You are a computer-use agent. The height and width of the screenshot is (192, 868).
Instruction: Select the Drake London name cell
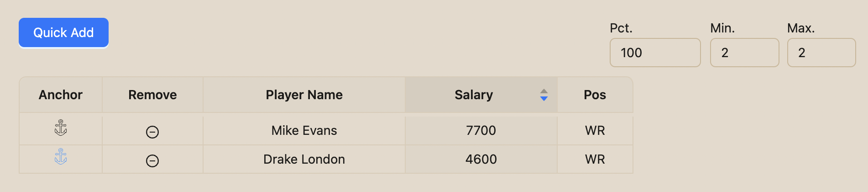[x=304, y=159]
